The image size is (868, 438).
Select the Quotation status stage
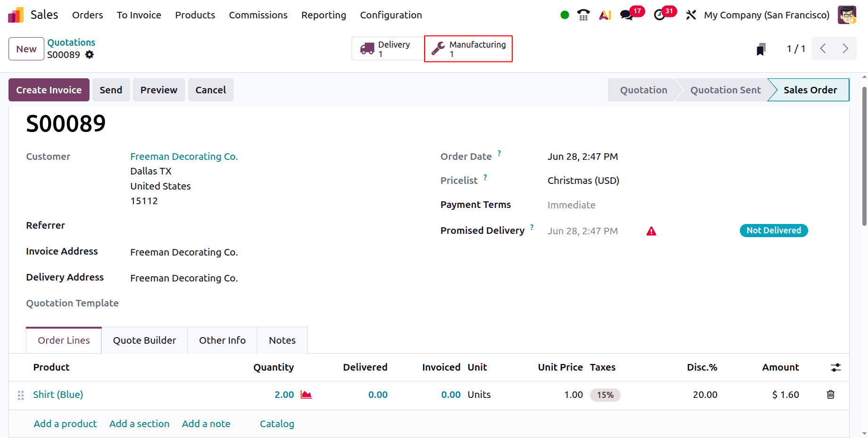point(643,90)
